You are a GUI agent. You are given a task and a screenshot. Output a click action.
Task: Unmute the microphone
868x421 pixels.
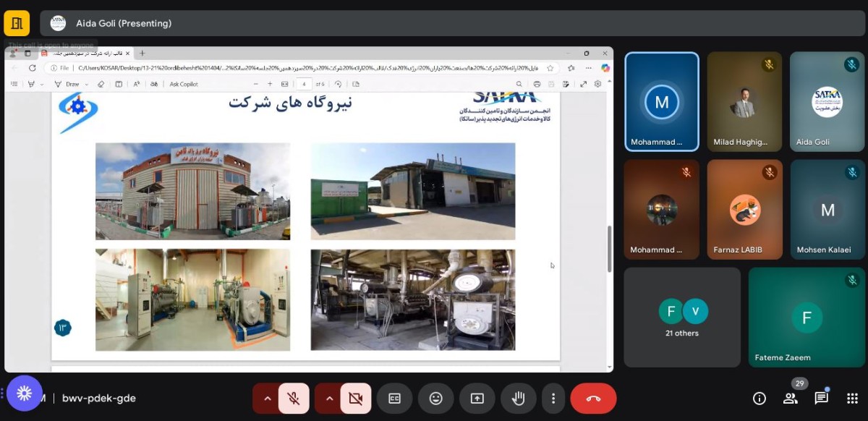(294, 398)
